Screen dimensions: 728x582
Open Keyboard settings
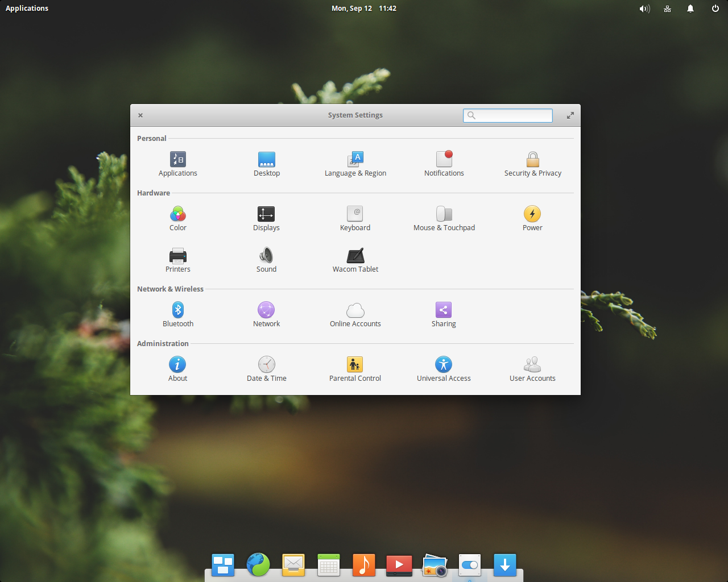tap(355, 219)
